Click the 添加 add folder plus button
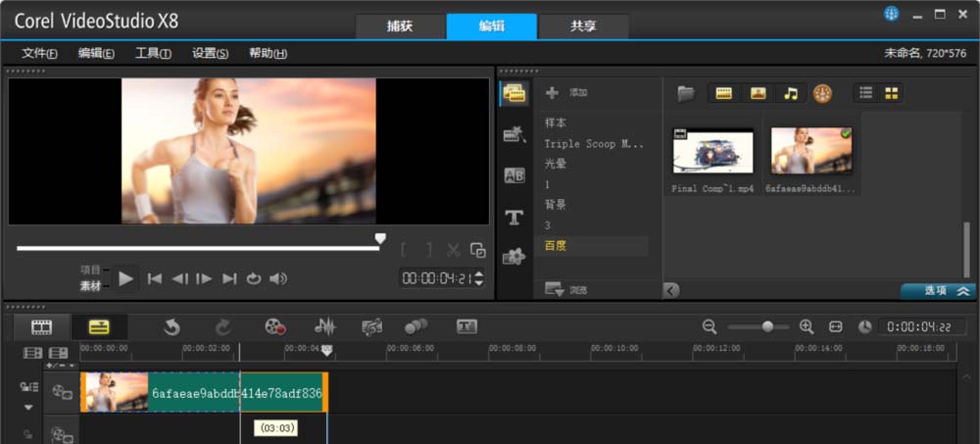Viewport: 980px width, 444px height. click(552, 93)
